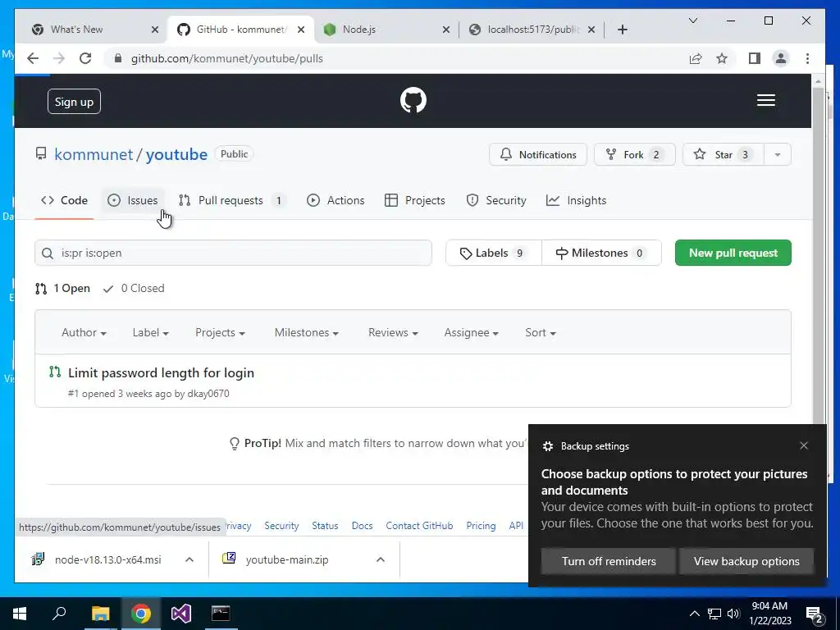840x630 pixels.
Task: Reload the current page
Action: pyautogui.click(x=85, y=58)
